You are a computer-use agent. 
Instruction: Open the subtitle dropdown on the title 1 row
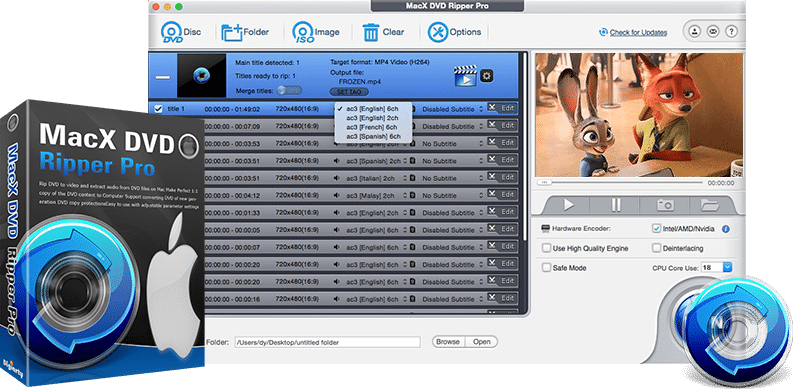(x=453, y=109)
